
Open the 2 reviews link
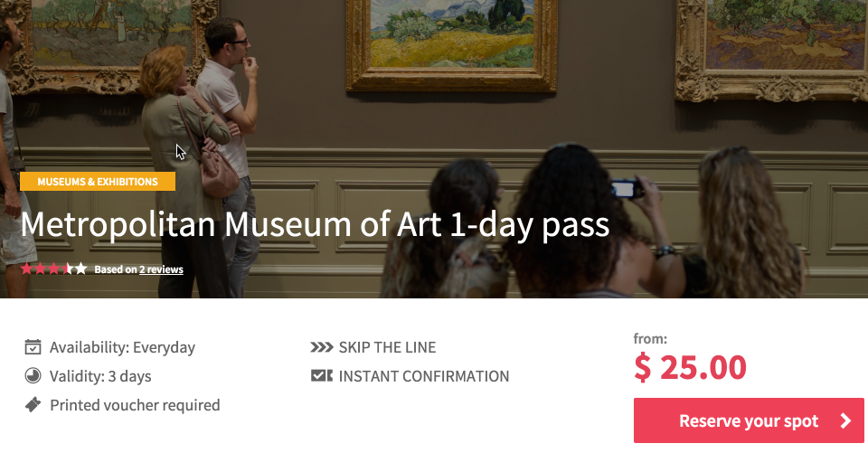coord(161,269)
